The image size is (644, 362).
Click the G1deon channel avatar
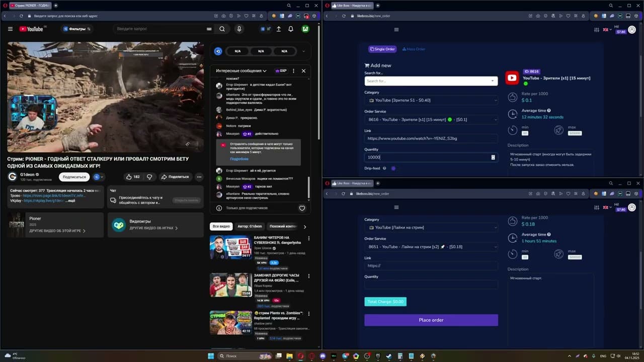(13, 176)
